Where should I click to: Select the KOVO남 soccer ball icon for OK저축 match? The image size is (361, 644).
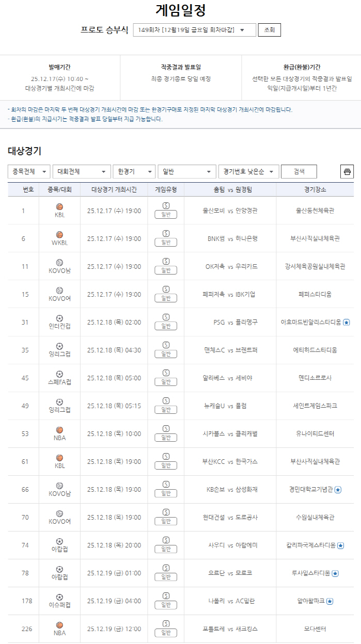[x=59, y=263]
